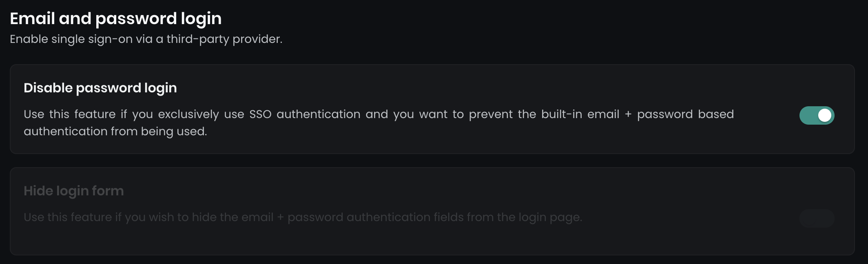Select the "Disable password login" card title
The height and width of the screenshot is (264, 868).
[x=100, y=88]
